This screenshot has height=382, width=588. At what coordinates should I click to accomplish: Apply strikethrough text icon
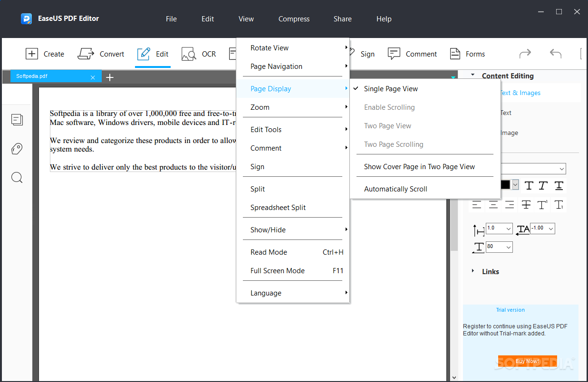(x=526, y=205)
